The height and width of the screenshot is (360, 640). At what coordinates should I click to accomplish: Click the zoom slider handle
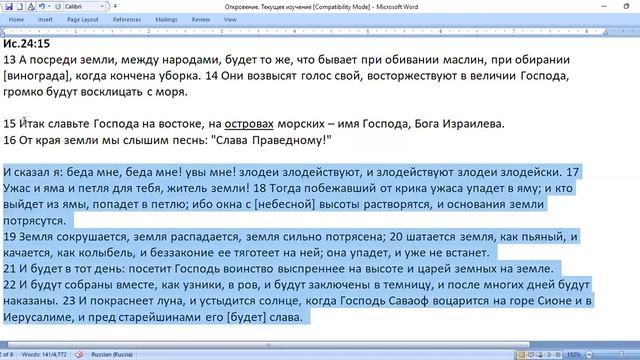coord(621,355)
